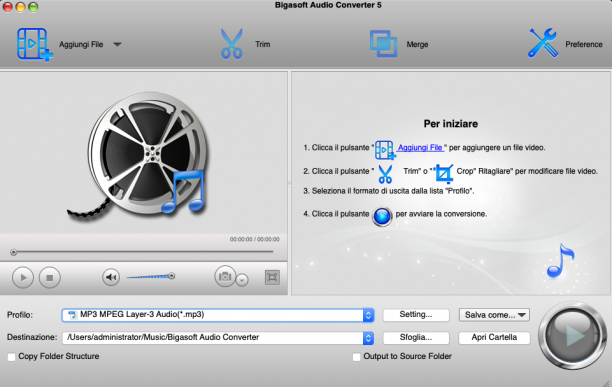Click the Sfoglia... browse button
Screen dimensions: 612x387
pyautogui.click(x=416, y=337)
